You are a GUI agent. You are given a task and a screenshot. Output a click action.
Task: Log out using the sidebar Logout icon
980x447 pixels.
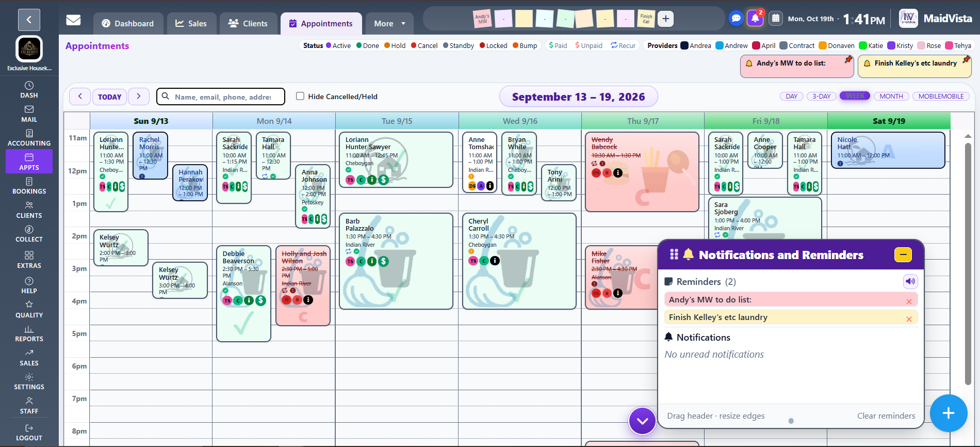[x=29, y=433]
